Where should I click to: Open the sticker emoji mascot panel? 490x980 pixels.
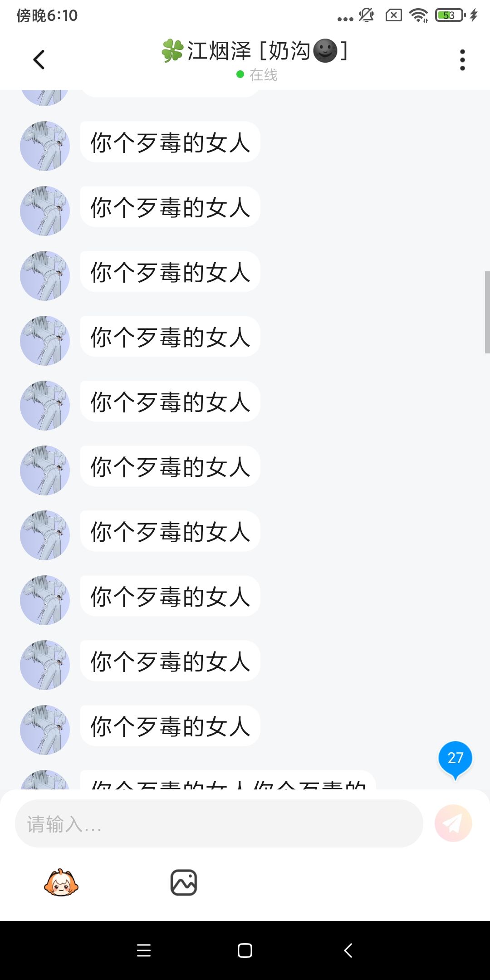click(x=61, y=882)
